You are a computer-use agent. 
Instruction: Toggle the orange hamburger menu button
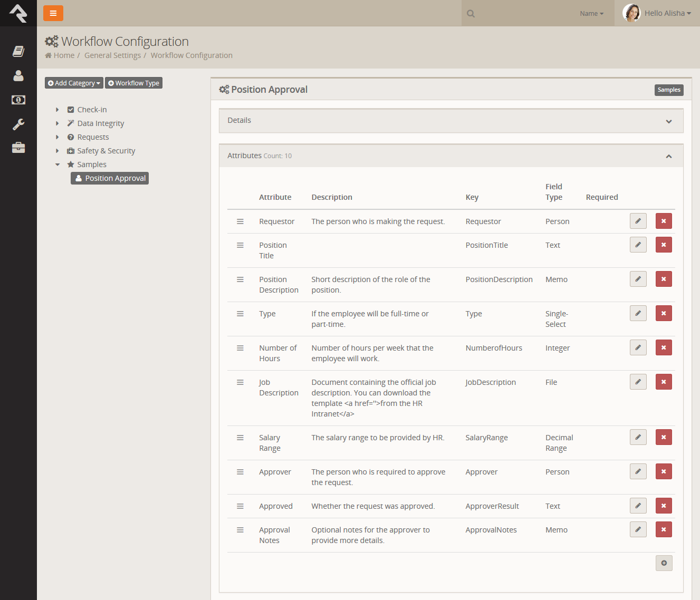(53, 13)
